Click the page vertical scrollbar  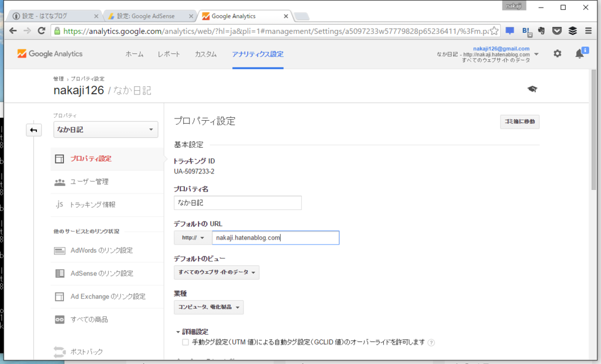coord(594,130)
